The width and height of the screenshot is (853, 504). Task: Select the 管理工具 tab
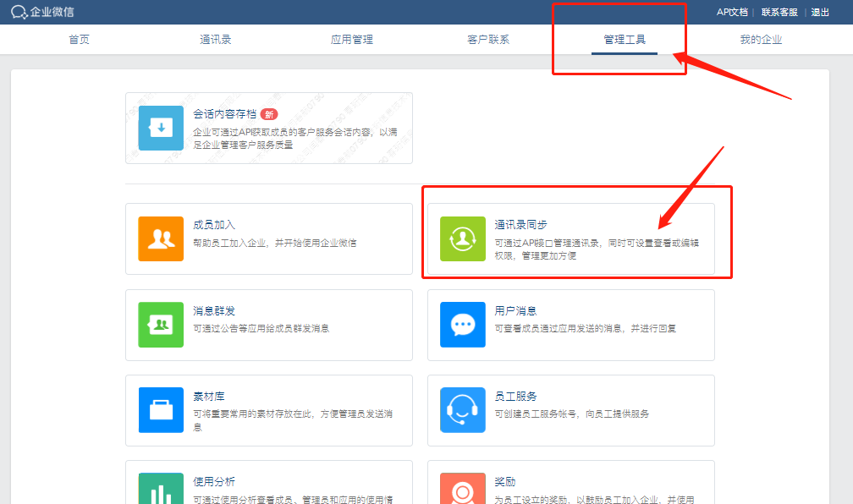coord(625,39)
